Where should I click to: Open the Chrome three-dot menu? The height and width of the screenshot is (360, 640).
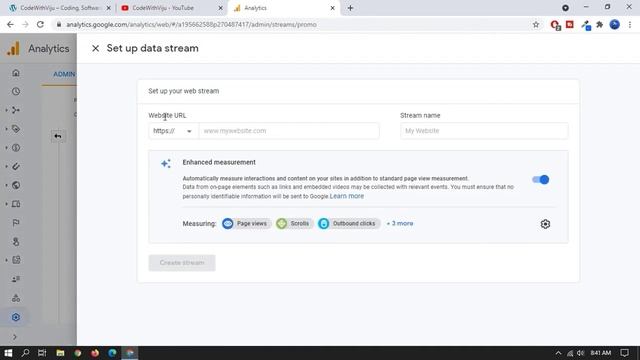pos(630,24)
